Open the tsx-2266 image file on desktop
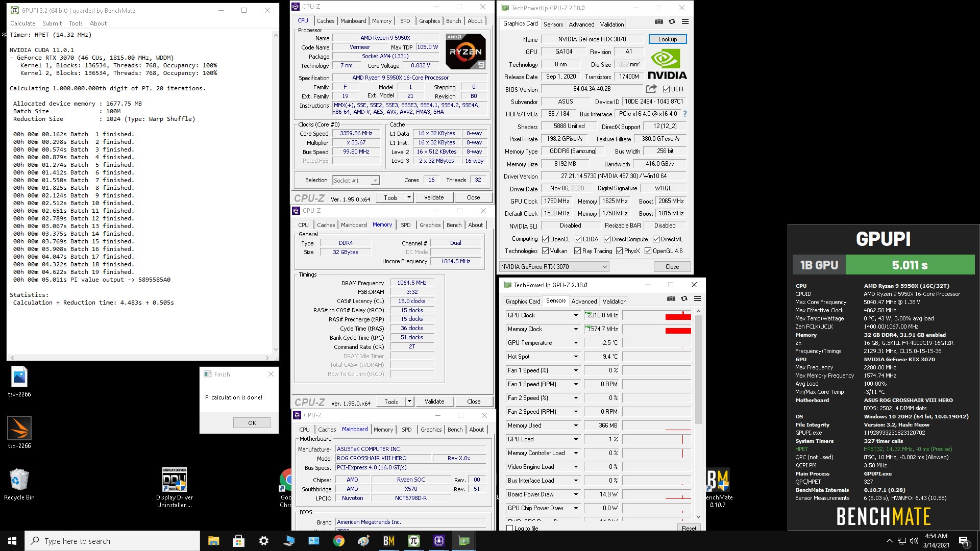This screenshot has height=551, width=980. tap(19, 382)
